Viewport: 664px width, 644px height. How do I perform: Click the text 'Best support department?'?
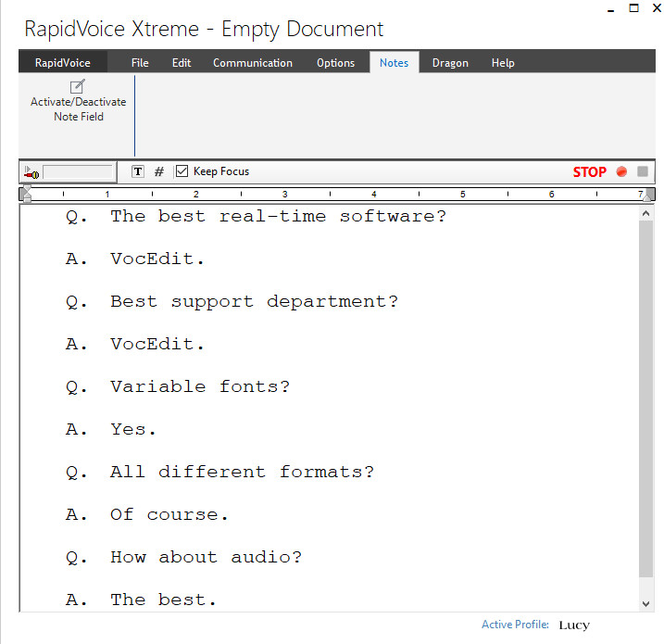coord(254,302)
